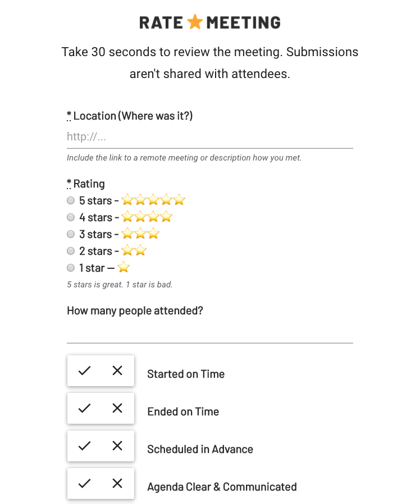The height and width of the screenshot is (504, 420).
Task: Click the X for Agenda Clear & Communicated
Action: (117, 483)
